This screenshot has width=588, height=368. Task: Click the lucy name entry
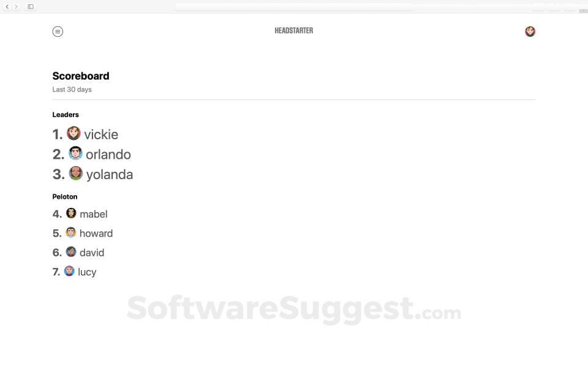(87, 272)
